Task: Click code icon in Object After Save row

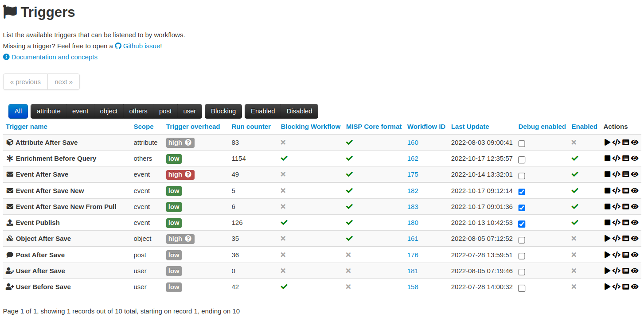Action: click(616, 239)
